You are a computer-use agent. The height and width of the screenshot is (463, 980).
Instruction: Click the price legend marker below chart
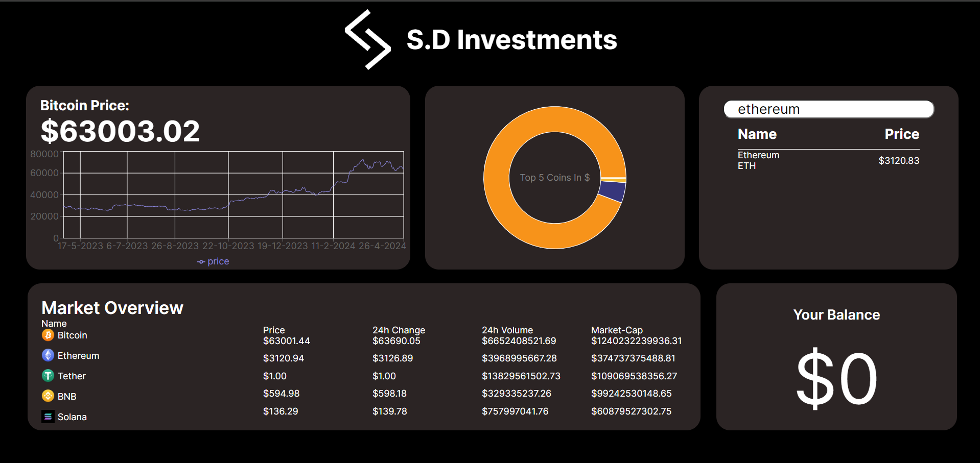pyautogui.click(x=201, y=262)
